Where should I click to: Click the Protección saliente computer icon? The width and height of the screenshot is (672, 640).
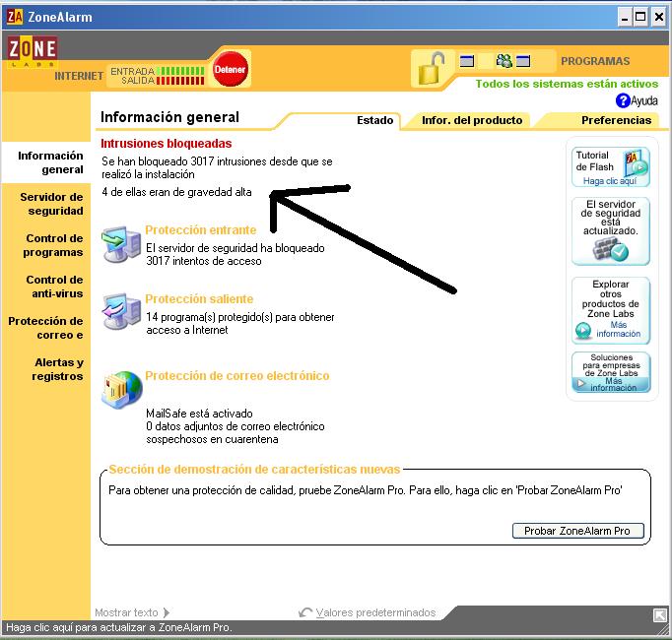coord(121,311)
